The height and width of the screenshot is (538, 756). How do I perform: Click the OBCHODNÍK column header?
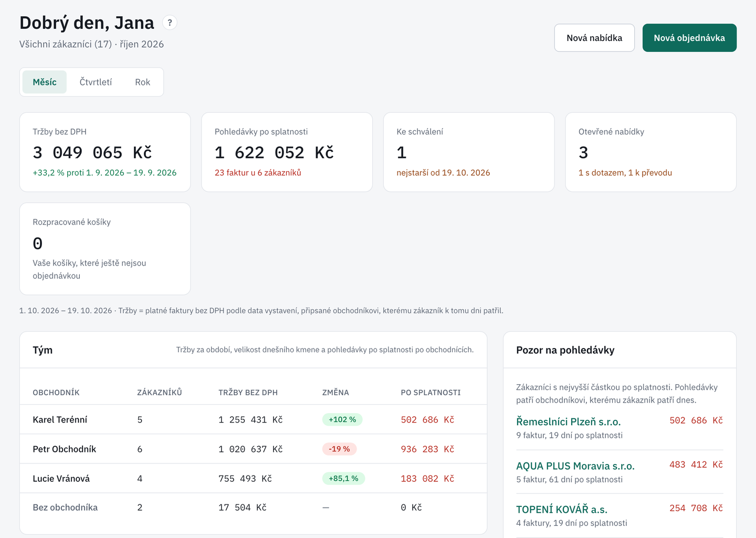[56, 393]
